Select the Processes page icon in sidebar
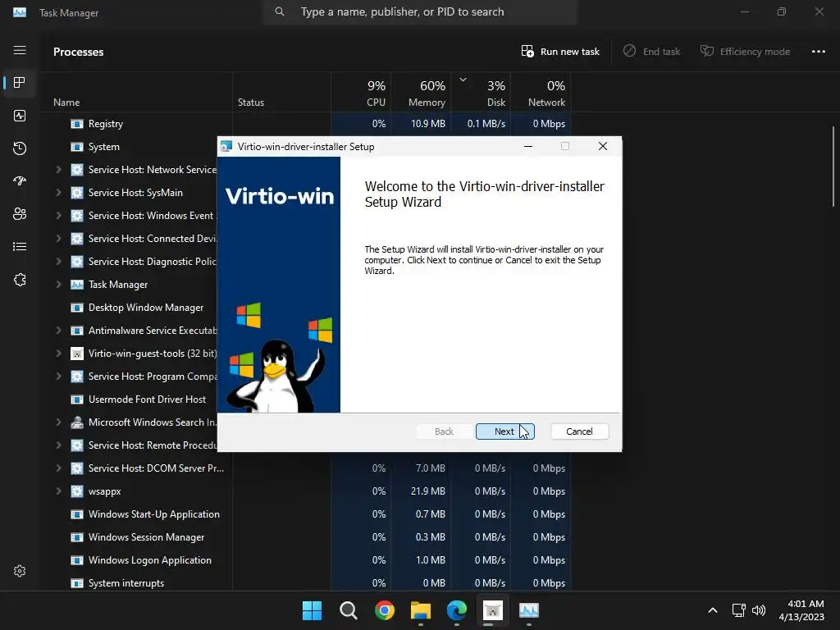 click(20, 83)
